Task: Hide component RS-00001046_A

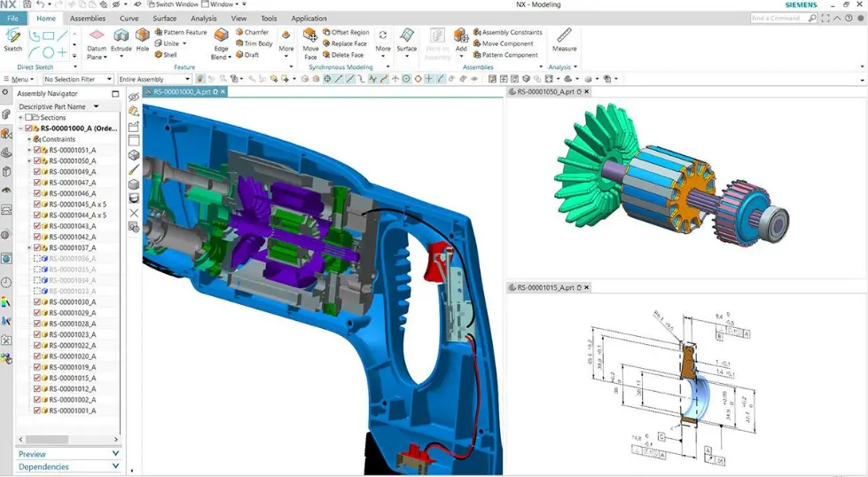Action: (x=37, y=193)
